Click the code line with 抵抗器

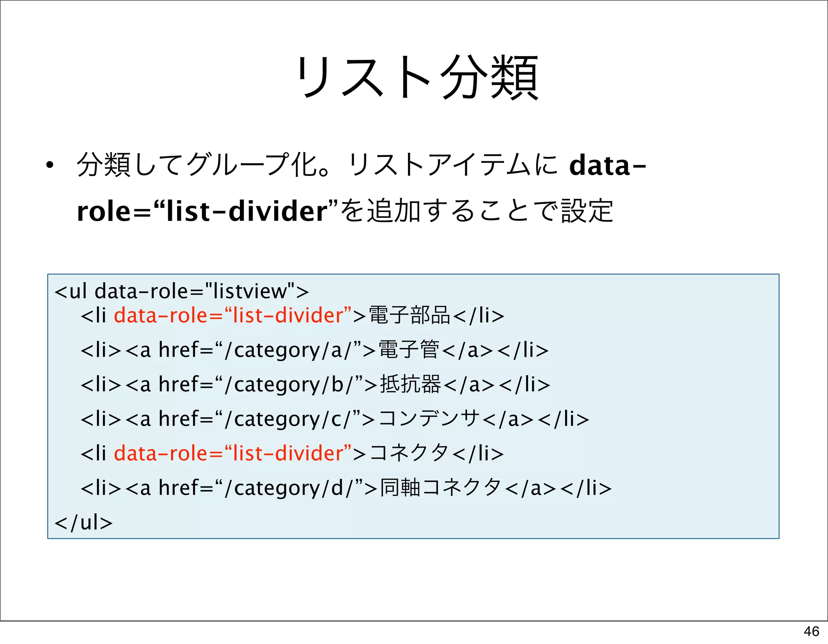(x=315, y=384)
